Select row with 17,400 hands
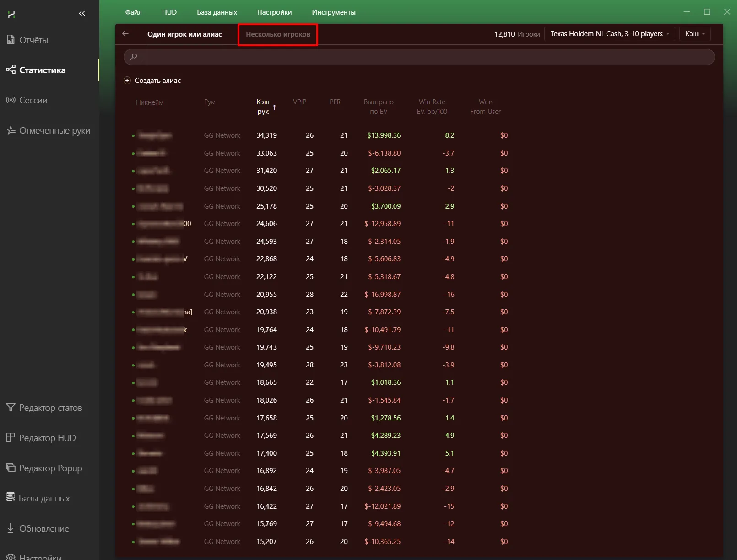Screen dimensions: 737x560 (x=320, y=453)
